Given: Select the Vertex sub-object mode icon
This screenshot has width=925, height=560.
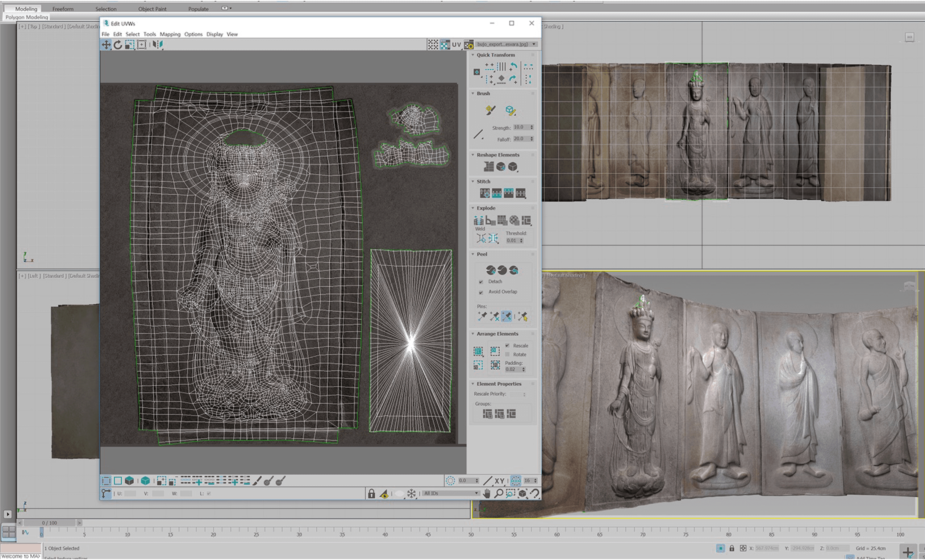Looking at the screenshot, I should (x=106, y=481).
